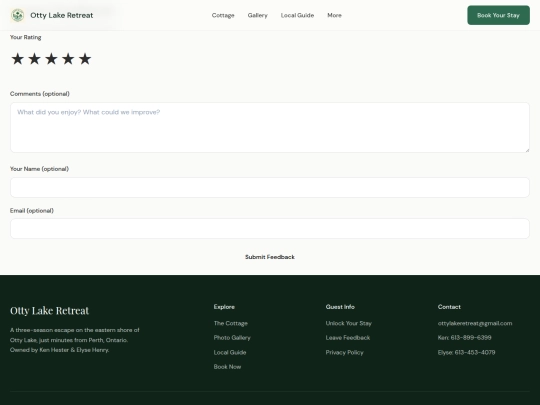
Task: Click the footer 'Otty Lake Retreat' heading
Action: click(x=50, y=311)
